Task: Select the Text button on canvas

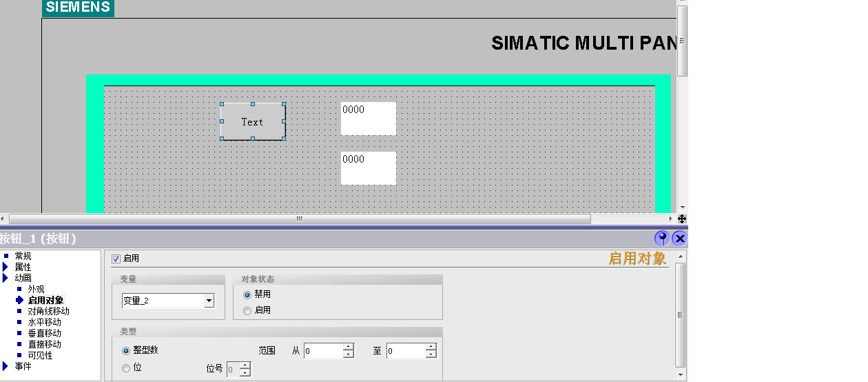Action: [253, 121]
